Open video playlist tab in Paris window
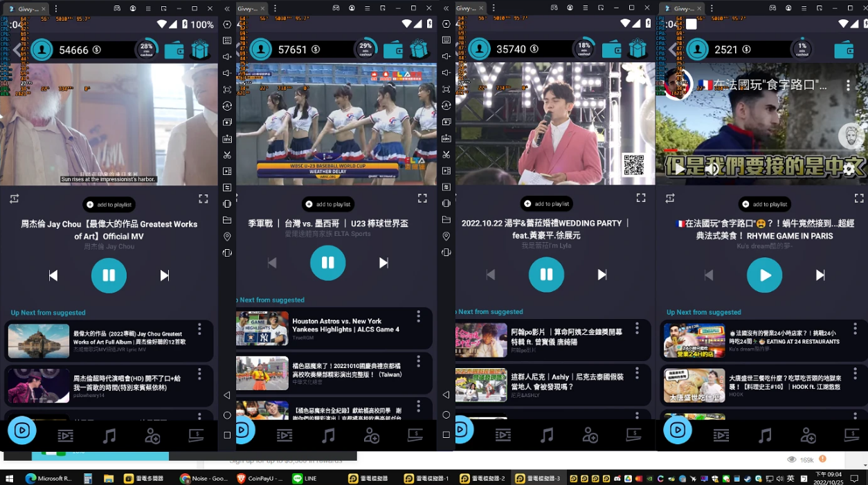The image size is (868, 485). [721, 436]
